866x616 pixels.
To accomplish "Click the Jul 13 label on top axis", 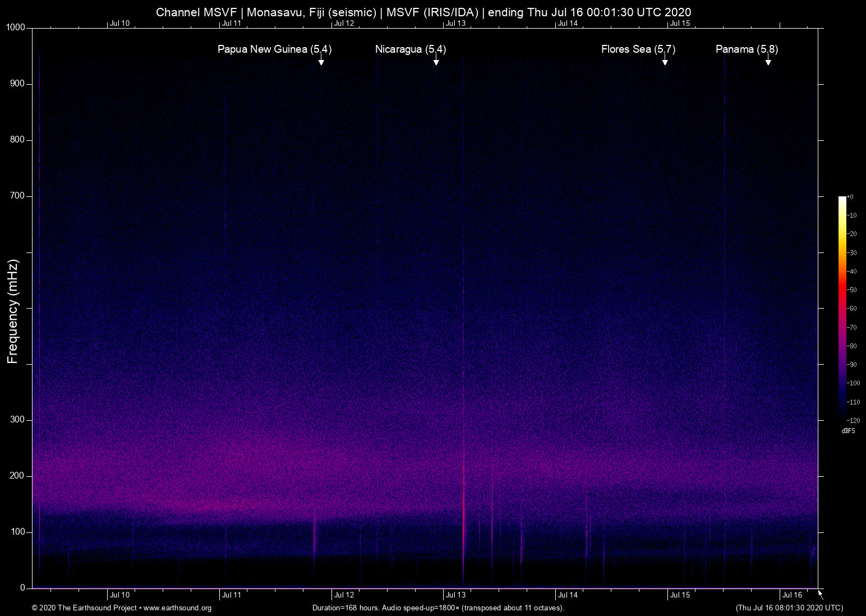I will 456,23.
